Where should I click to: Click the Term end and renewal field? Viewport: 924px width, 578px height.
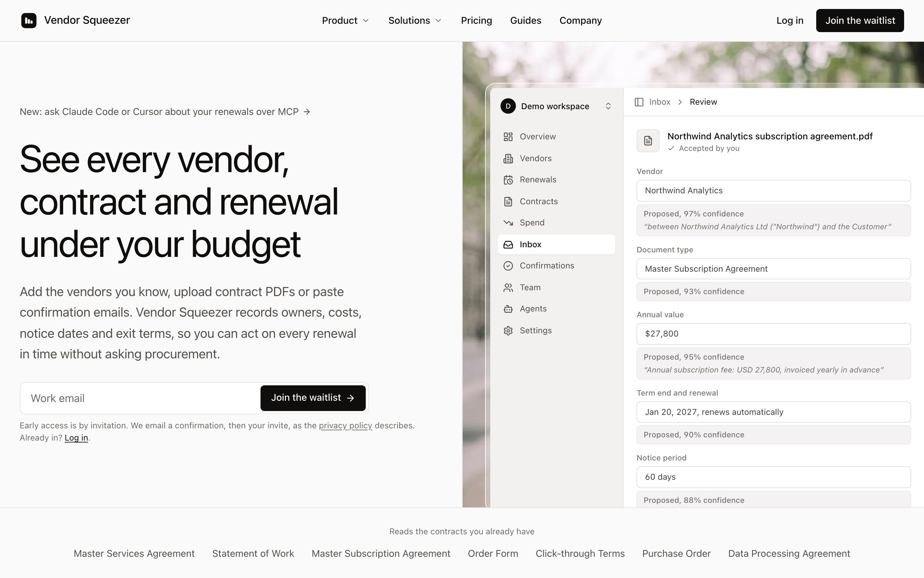coord(773,412)
